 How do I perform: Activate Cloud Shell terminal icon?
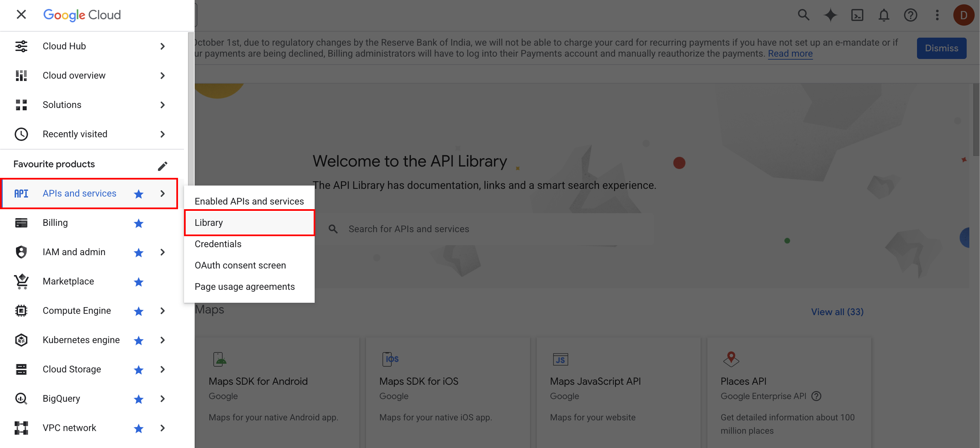[857, 15]
